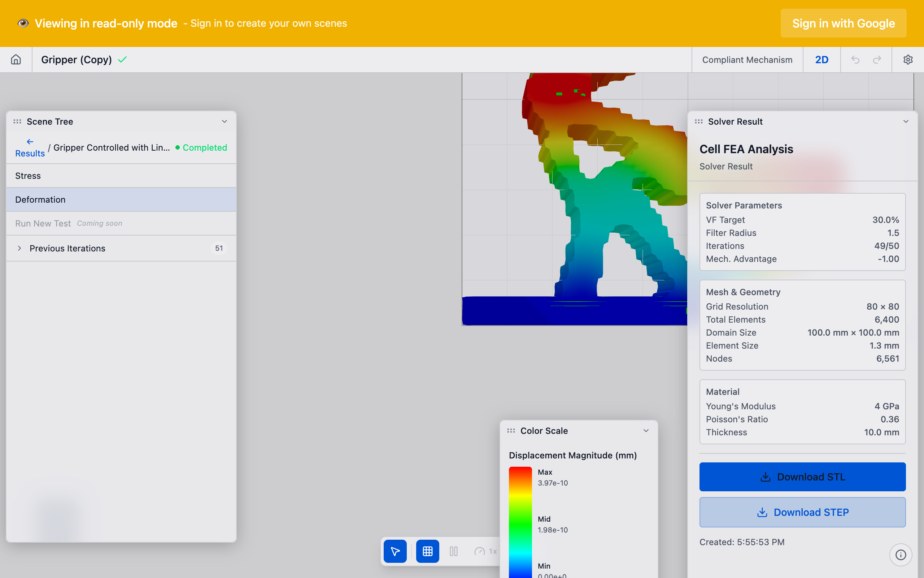Collapse the Color Scale panel
This screenshot has height=578, width=924.
tap(646, 431)
